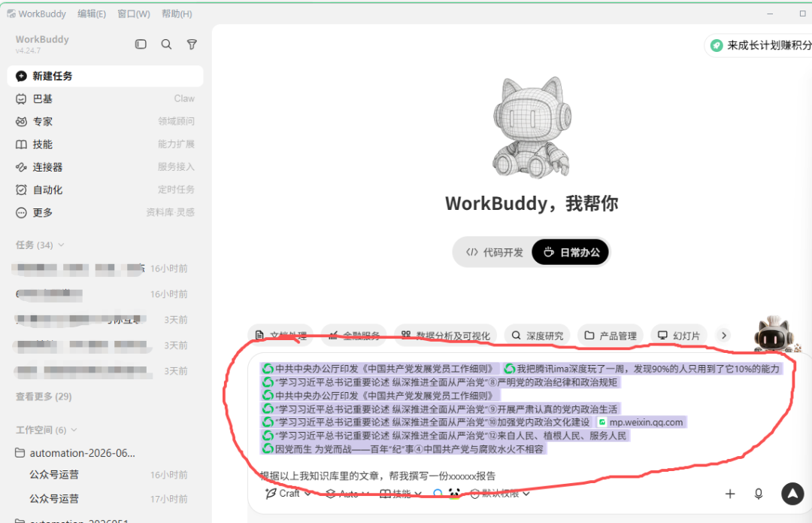Select the 幻灯片 chip

point(678,336)
